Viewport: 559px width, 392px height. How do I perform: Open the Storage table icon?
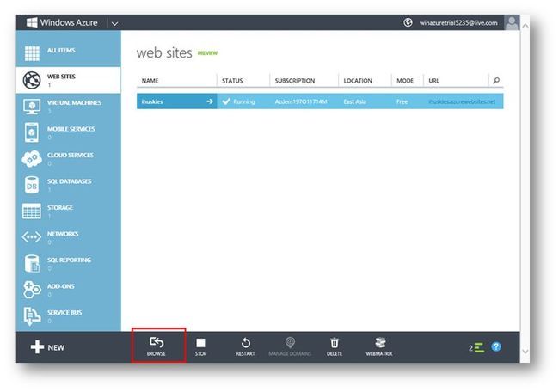32,211
